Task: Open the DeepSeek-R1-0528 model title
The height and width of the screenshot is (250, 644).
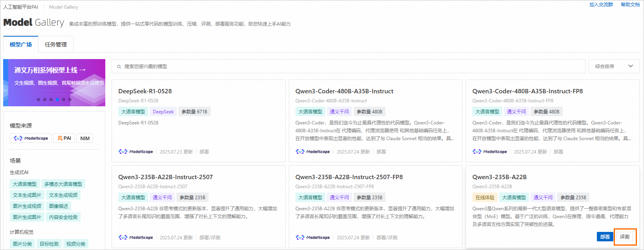Action: click(x=145, y=91)
